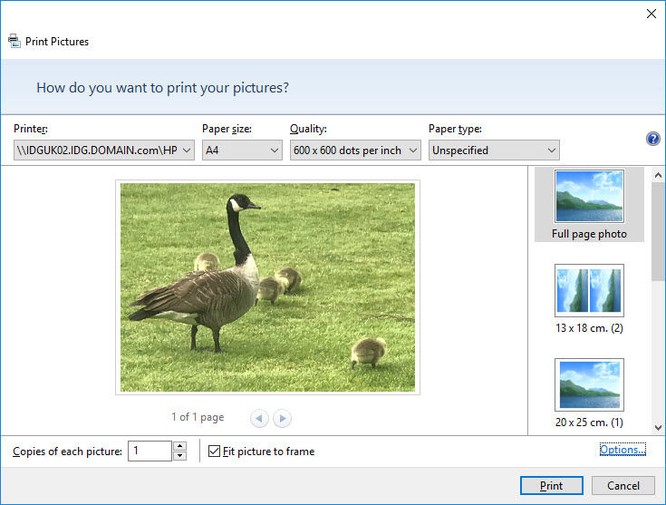Choose the 13 x 18 cm. (2) layout
This screenshot has width=666, height=505.
click(x=589, y=299)
